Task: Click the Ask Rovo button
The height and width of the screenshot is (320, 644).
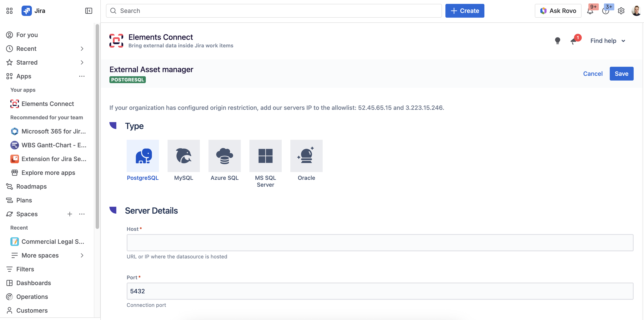Action: point(558,11)
